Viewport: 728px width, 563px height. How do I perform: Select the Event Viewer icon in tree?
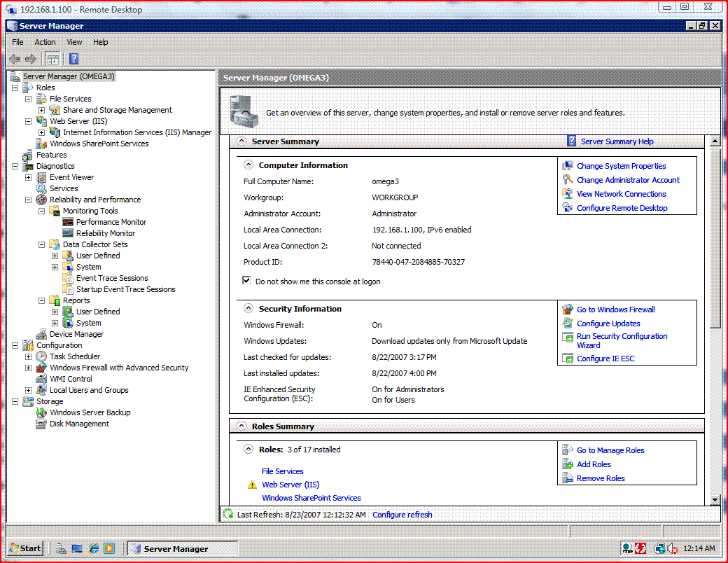pos(42,177)
